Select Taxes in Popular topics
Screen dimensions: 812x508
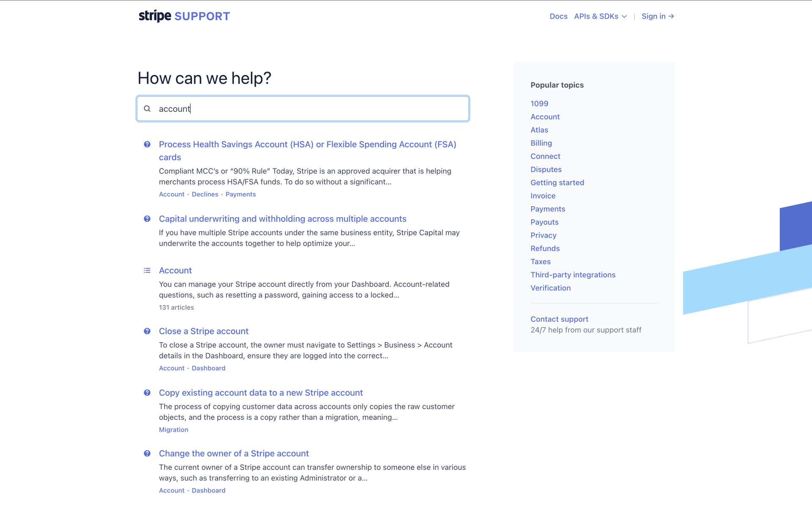click(540, 262)
